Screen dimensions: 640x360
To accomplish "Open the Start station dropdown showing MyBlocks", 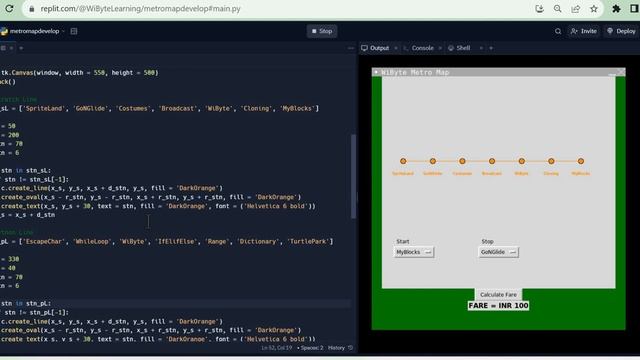I will tap(413, 252).
